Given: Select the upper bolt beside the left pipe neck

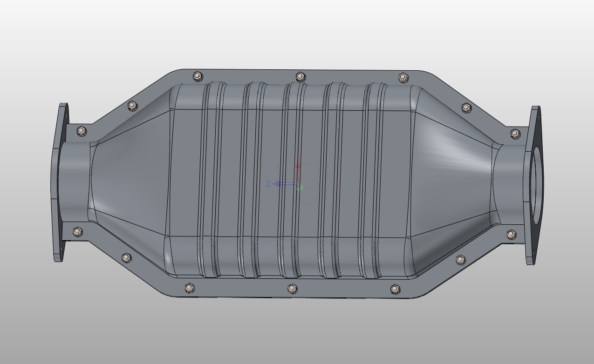Looking at the screenshot, I should 82,131.
